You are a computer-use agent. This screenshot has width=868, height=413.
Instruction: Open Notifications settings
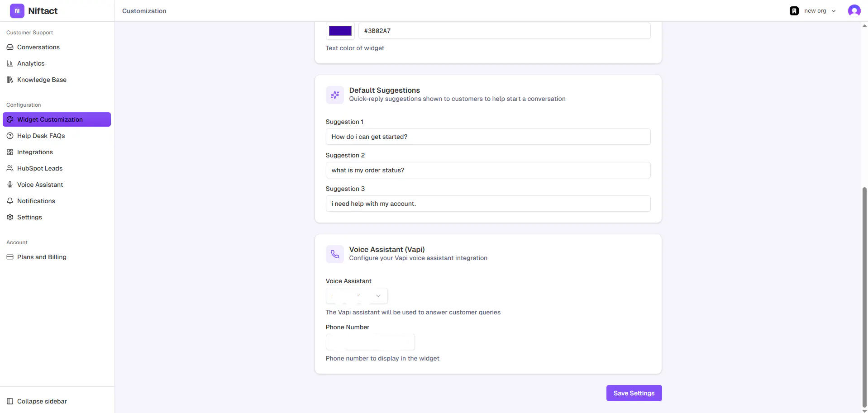tap(57, 201)
